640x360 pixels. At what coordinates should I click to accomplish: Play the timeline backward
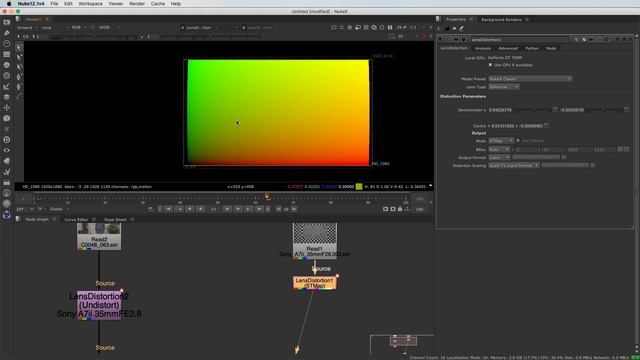click(x=200, y=209)
